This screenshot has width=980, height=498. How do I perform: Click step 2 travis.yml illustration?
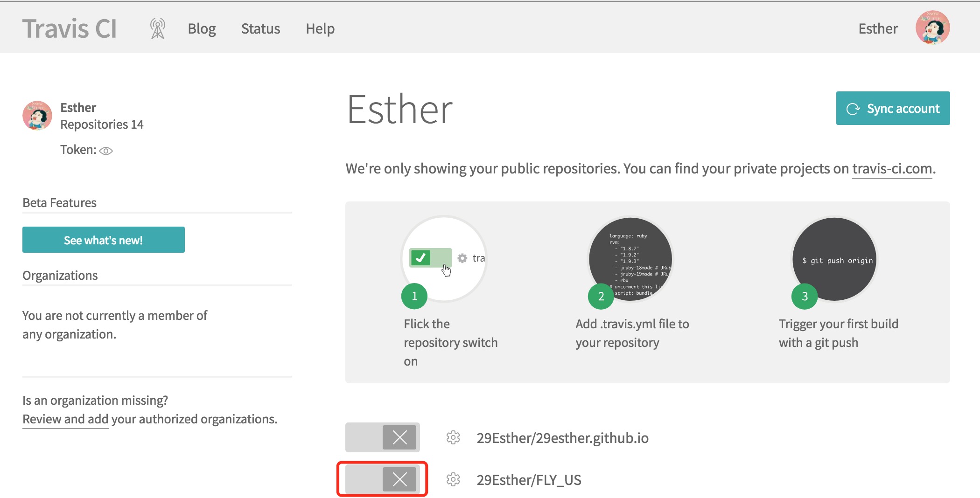pyautogui.click(x=630, y=260)
